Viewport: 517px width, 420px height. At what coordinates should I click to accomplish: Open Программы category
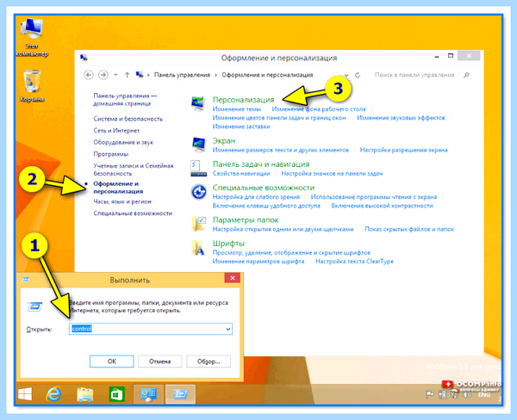(x=111, y=154)
